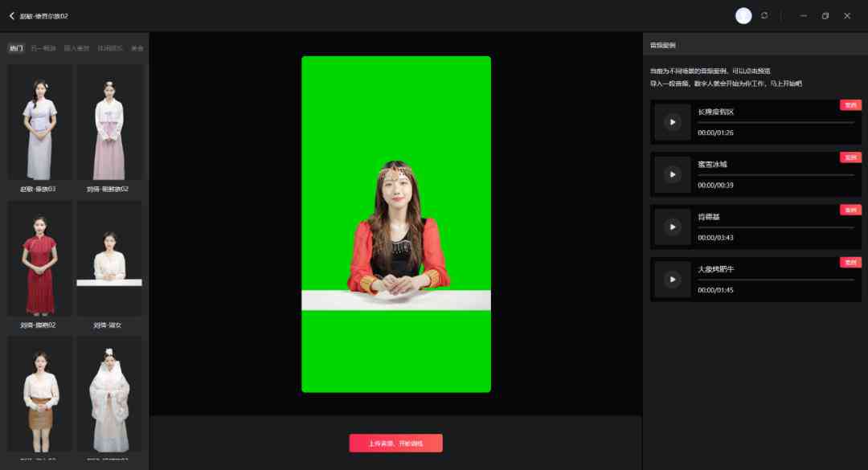Switch to the 热门 tab

point(16,48)
